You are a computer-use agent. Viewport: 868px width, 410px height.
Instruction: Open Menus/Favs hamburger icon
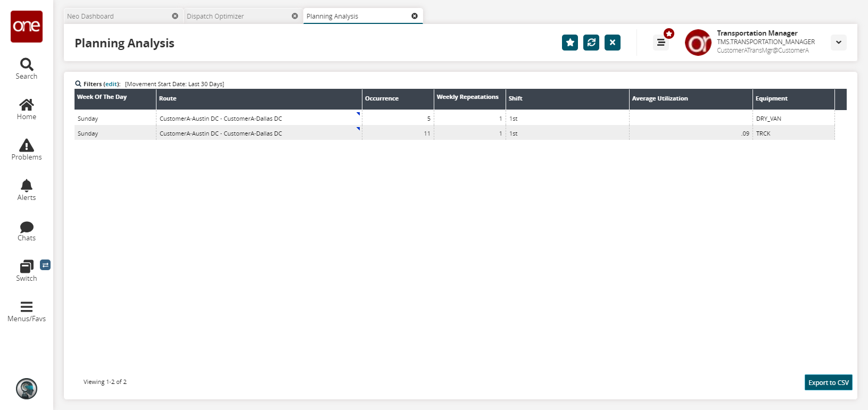(x=27, y=311)
